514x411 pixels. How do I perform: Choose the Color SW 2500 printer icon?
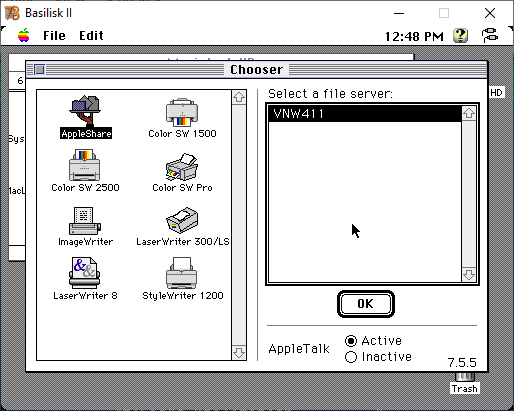[85, 171]
